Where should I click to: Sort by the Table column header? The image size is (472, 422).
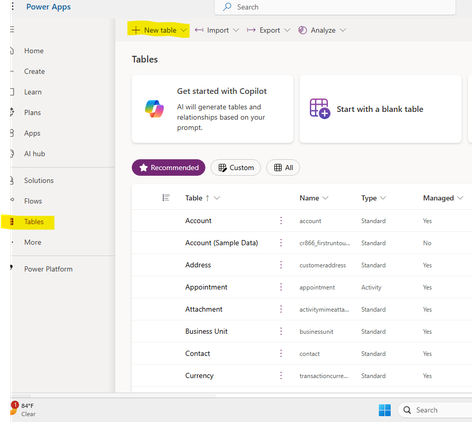[194, 198]
